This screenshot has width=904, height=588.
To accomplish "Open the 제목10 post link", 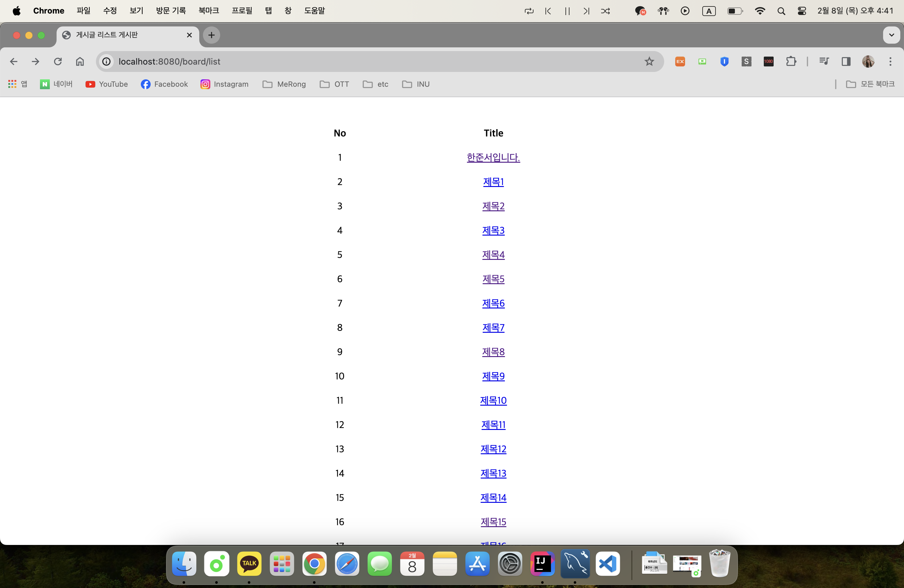I will [493, 401].
